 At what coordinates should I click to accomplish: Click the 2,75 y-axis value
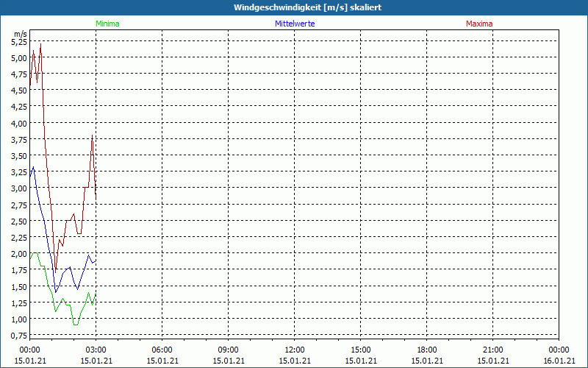[x=19, y=205]
